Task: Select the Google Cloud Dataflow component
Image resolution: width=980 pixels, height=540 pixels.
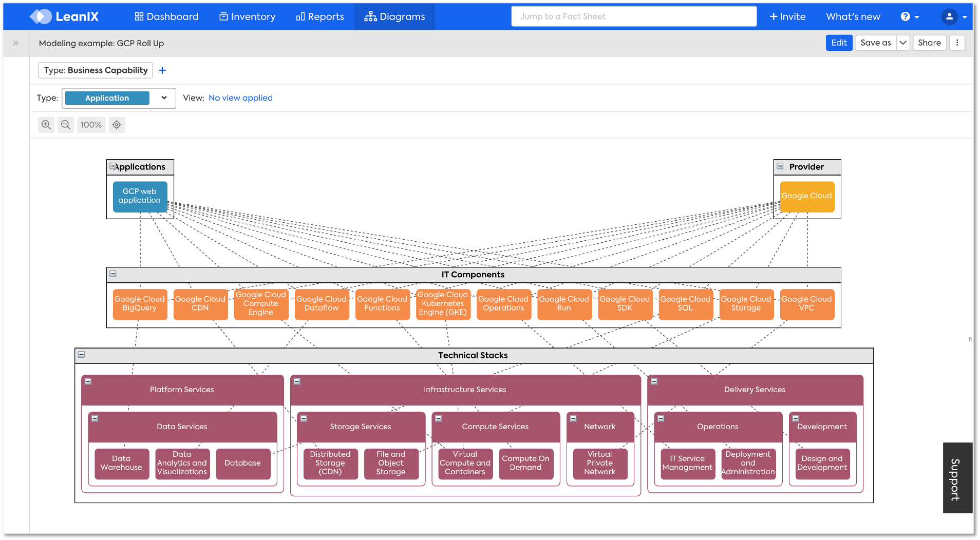Action: (x=322, y=304)
